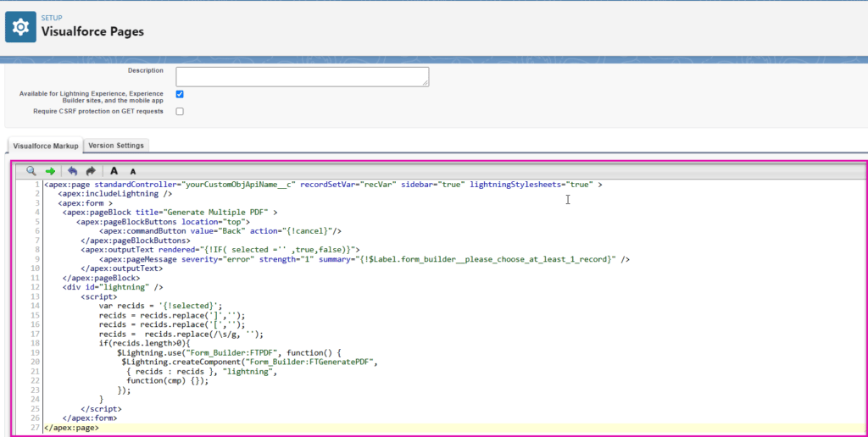Image resolution: width=868 pixels, height=437 pixels.
Task: Select the Visualforce Markup tab
Action: click(x=47, y=145)
